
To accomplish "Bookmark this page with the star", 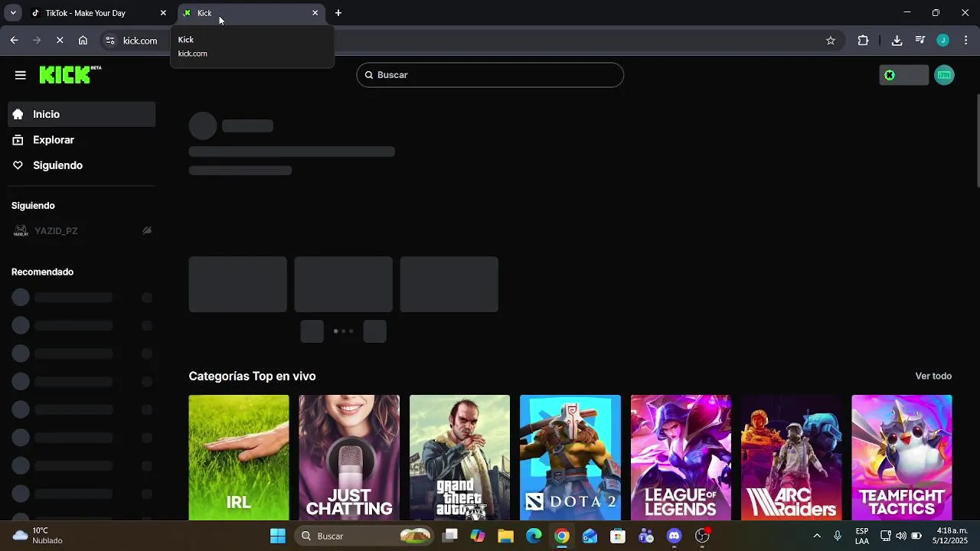I will coord(831,41).
